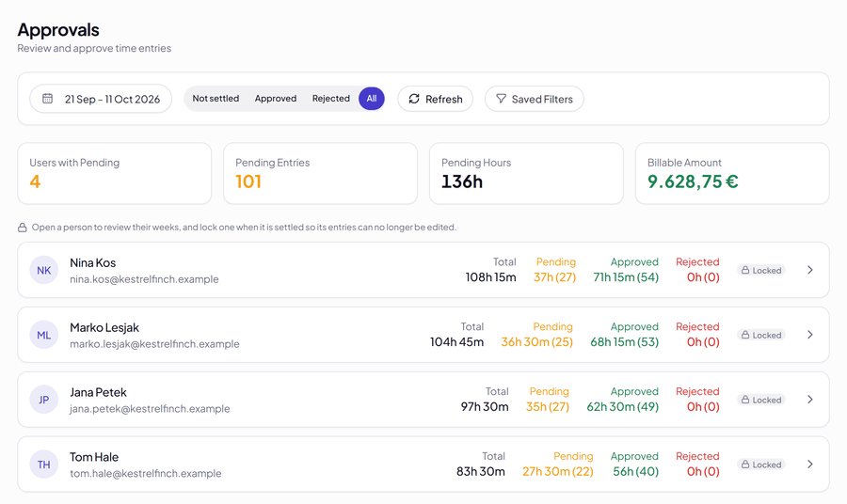Select the Not settled filter tab
The image size is (847, 504).
point(216,99)
